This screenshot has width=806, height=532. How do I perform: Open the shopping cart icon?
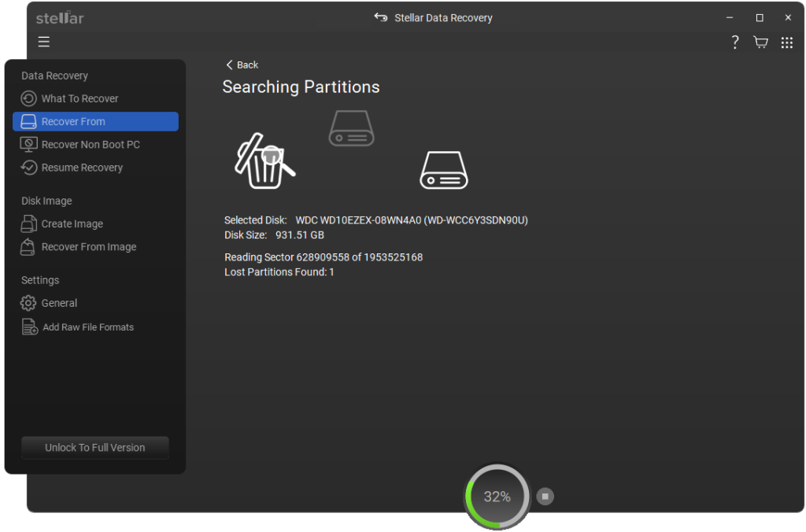tap(760, 42)
